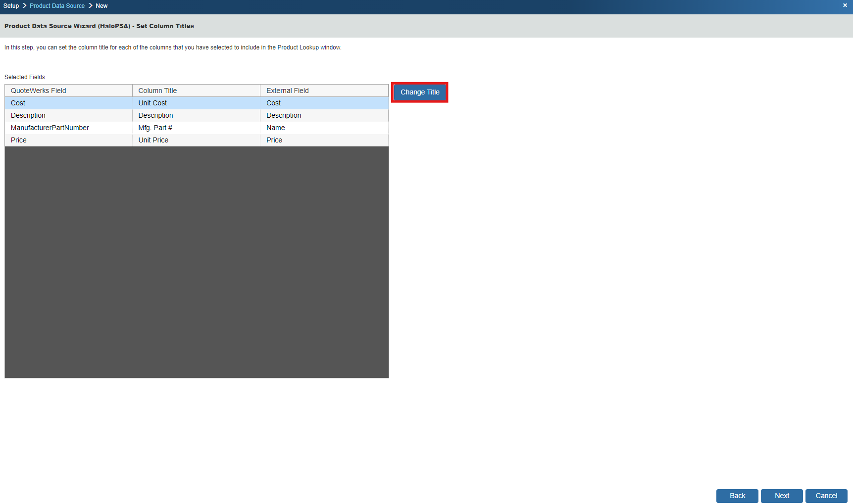Cancel the Product Data Source wizard

[826, 496]
